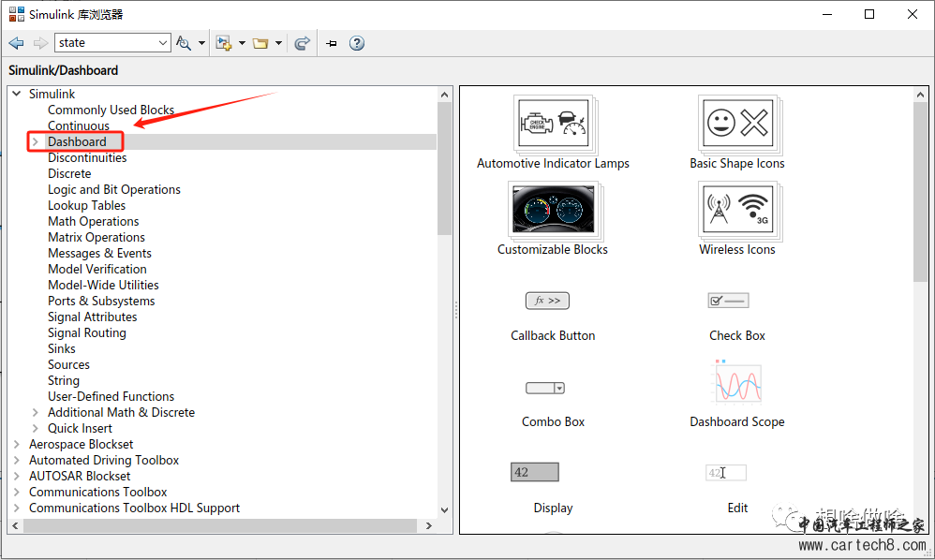Select Model-Wide Utilities library

coord(103,285)
